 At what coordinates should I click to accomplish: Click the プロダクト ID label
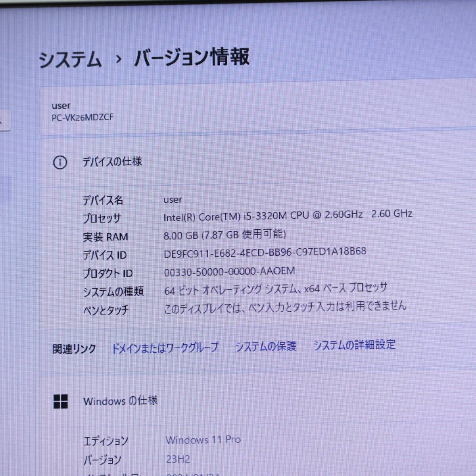107,273
